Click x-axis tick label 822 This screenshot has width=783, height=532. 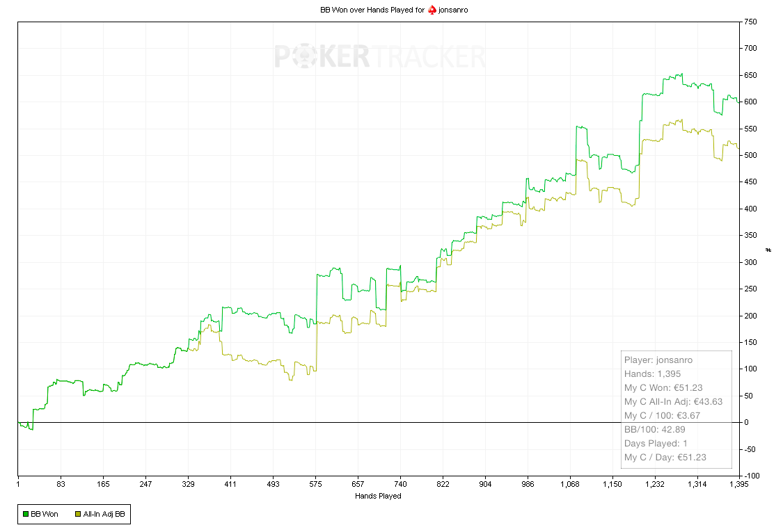(443, 484)
